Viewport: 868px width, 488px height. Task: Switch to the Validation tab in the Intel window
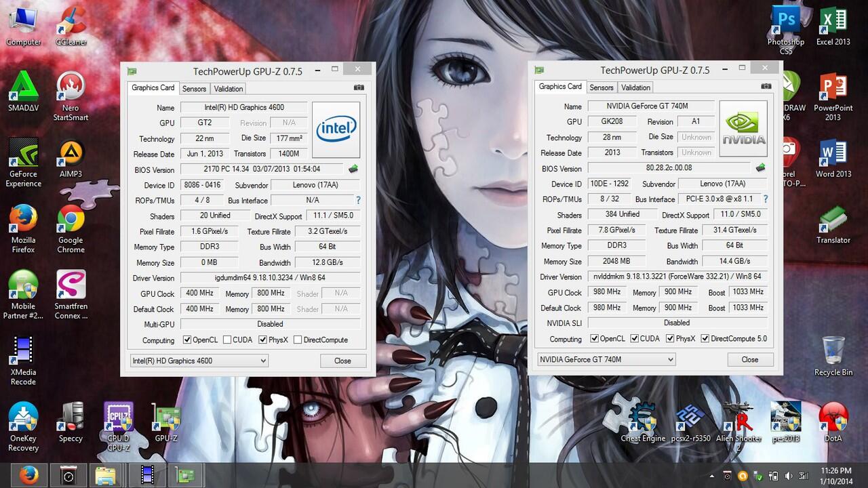228,89
